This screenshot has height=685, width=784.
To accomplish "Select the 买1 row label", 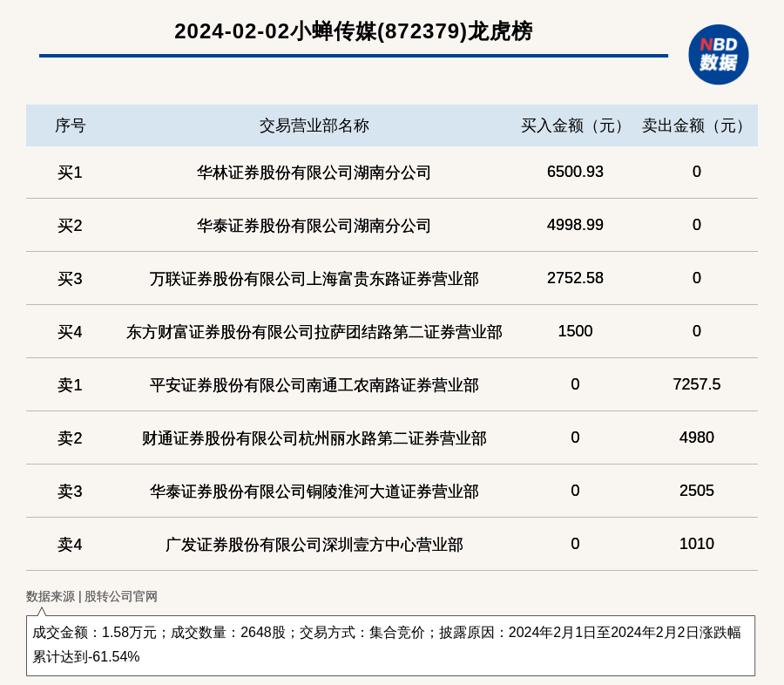I will [x=70, y=173].
